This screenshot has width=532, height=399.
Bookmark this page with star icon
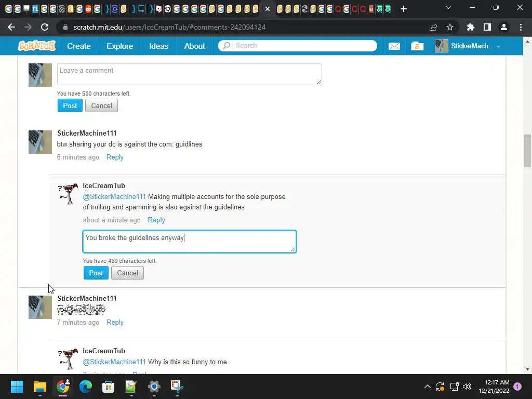coord(449,27)
